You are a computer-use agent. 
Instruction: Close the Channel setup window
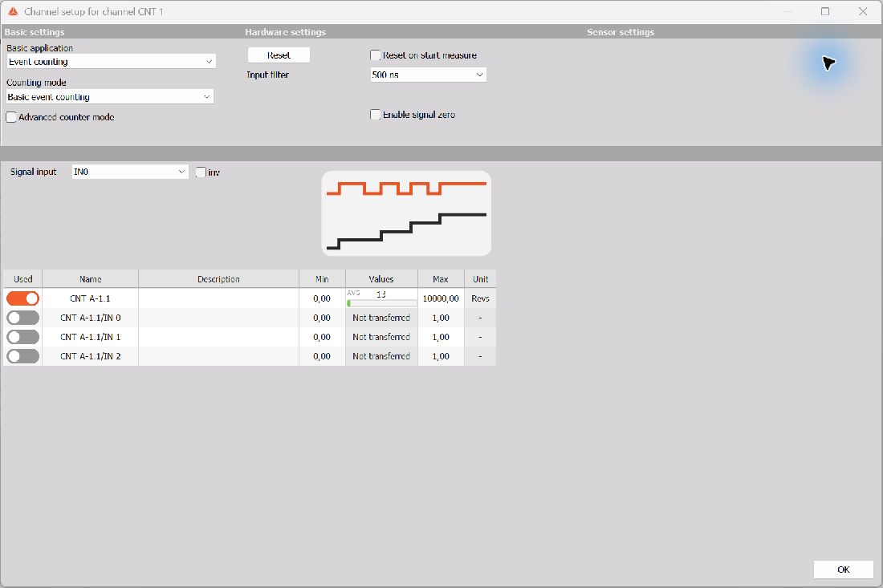coord(862,11)
